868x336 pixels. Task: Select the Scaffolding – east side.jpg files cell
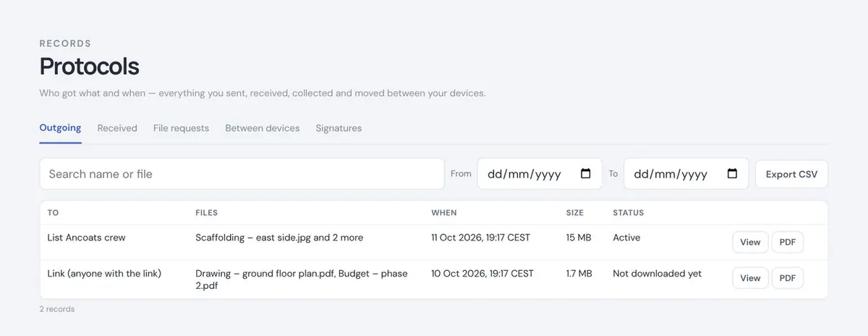pyautogui.click(x=279, y=238)
